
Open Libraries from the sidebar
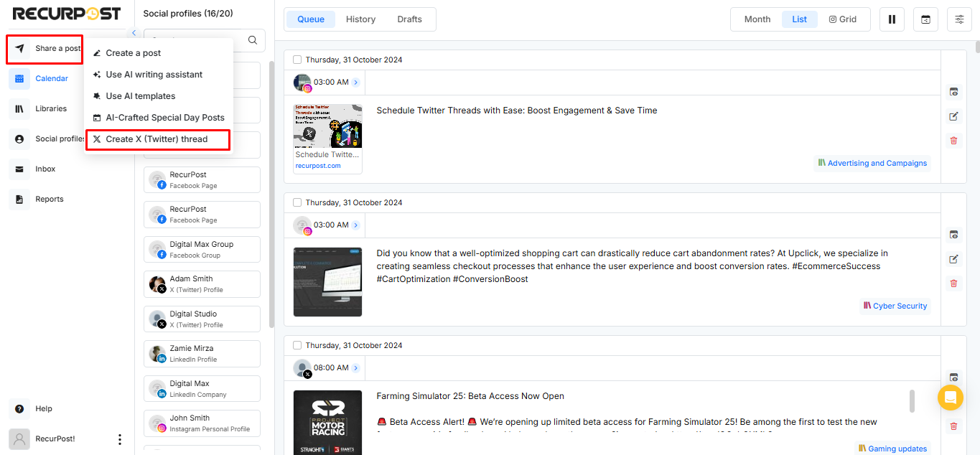pyautogui.click(x=40, y=109)
